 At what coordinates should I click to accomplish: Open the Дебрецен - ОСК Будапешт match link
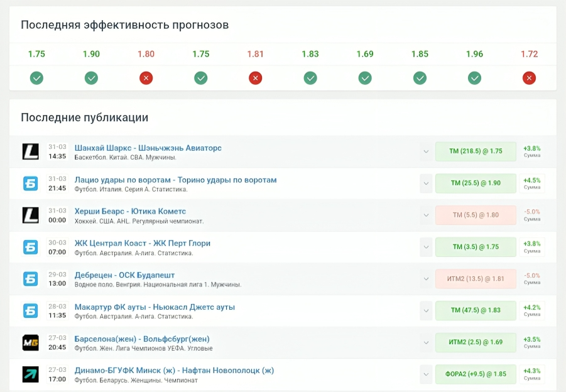click(124, 275)
